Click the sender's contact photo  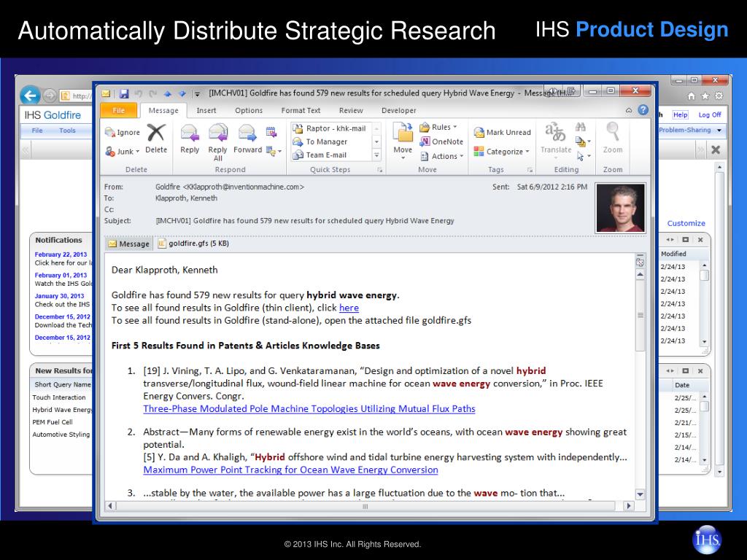point(620,208)
